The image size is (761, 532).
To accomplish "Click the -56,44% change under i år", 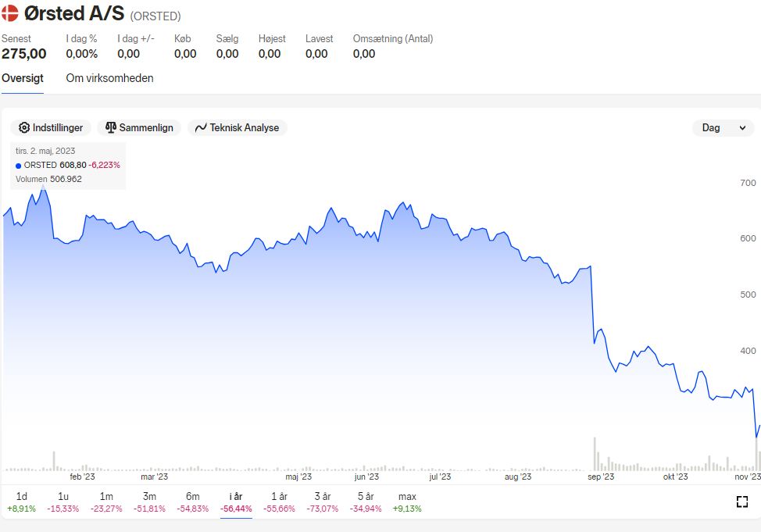I will click(x=236, y=509).
